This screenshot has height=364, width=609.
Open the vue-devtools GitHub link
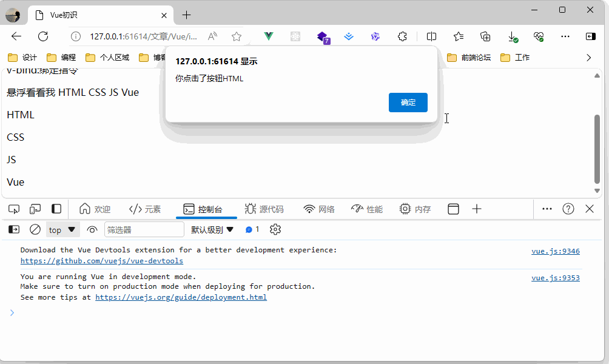[x=102, y=261]
